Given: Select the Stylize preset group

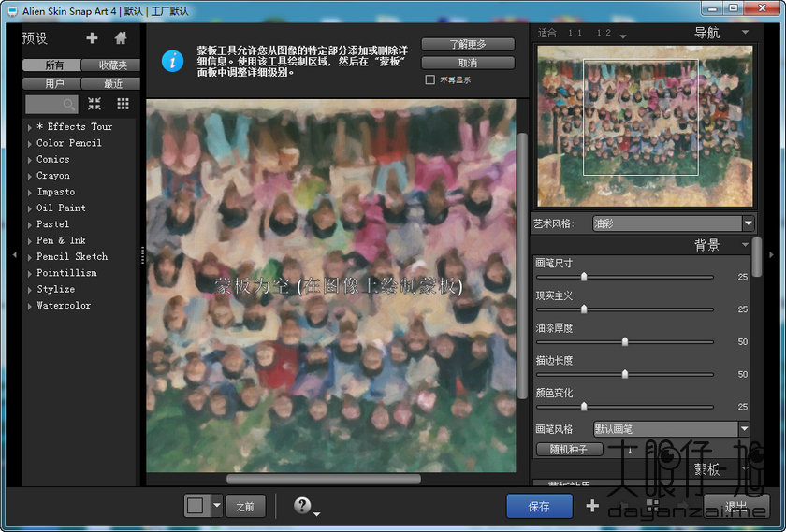Looking at the screenshot, I should pos(55,289).
